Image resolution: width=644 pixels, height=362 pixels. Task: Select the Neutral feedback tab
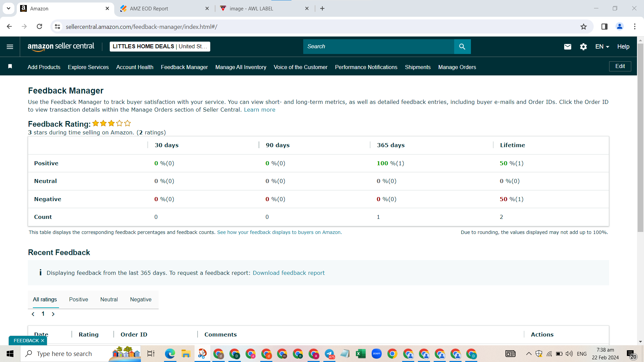109,300
